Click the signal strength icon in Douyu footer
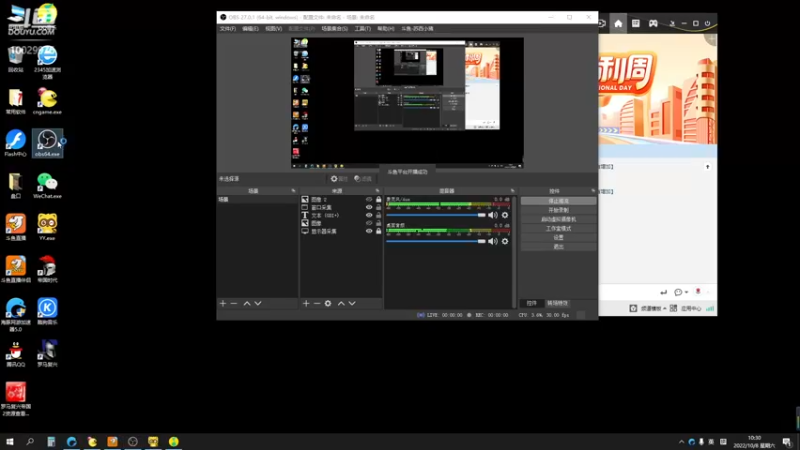800x450 pixels. [x=710, y=308]
